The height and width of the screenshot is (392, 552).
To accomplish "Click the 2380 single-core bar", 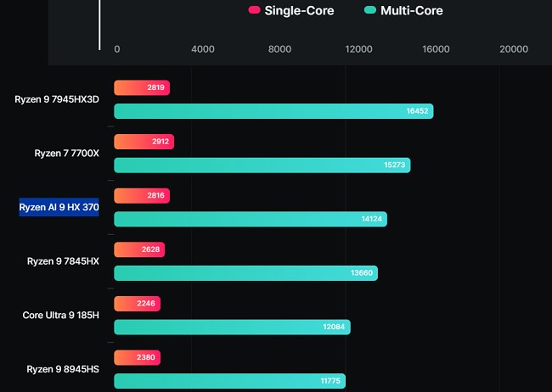I will (137, 358).
